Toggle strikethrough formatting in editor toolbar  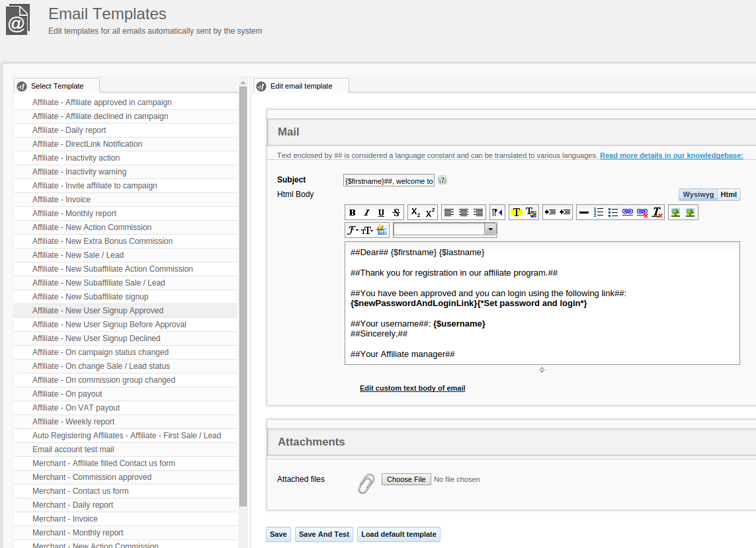click(396, 213)
